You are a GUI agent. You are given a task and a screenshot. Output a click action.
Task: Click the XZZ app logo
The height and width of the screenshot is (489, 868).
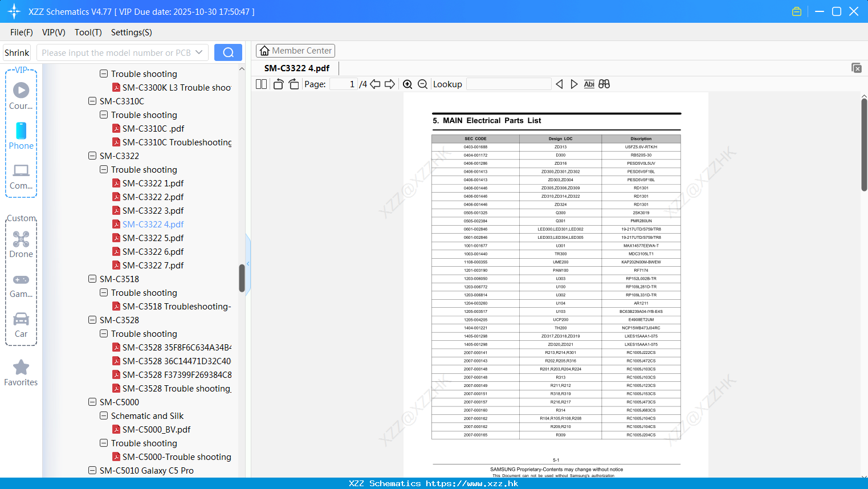(x=14, y=11)
